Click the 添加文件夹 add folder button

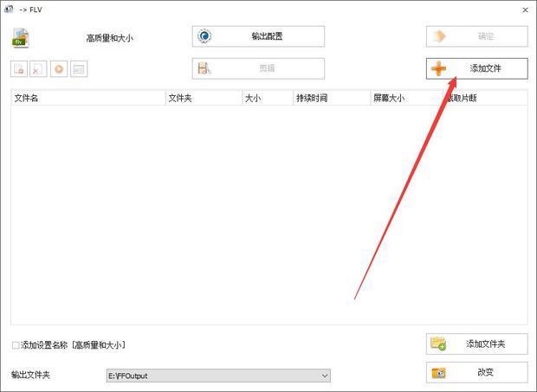(476, 344)
